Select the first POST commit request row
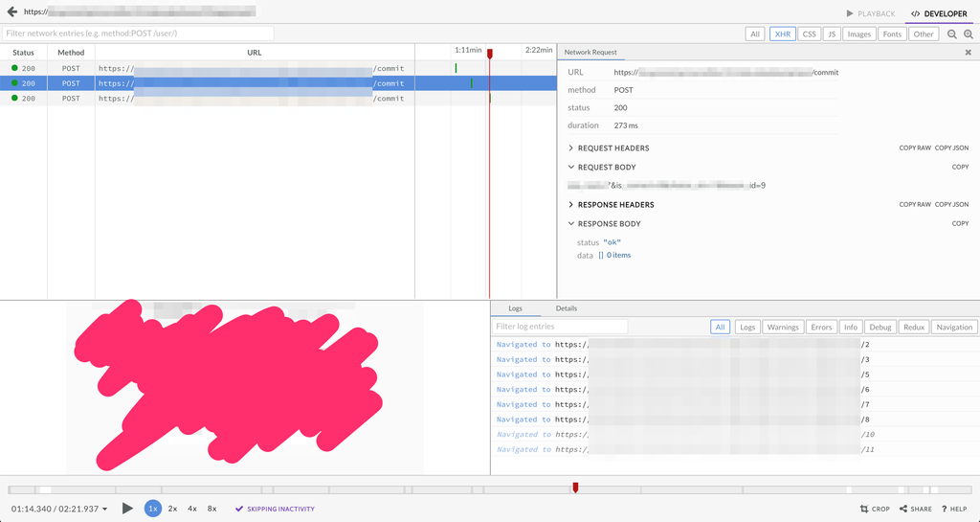Image resolution: width=980 pixels, height=522 pixels. point(278,68)
